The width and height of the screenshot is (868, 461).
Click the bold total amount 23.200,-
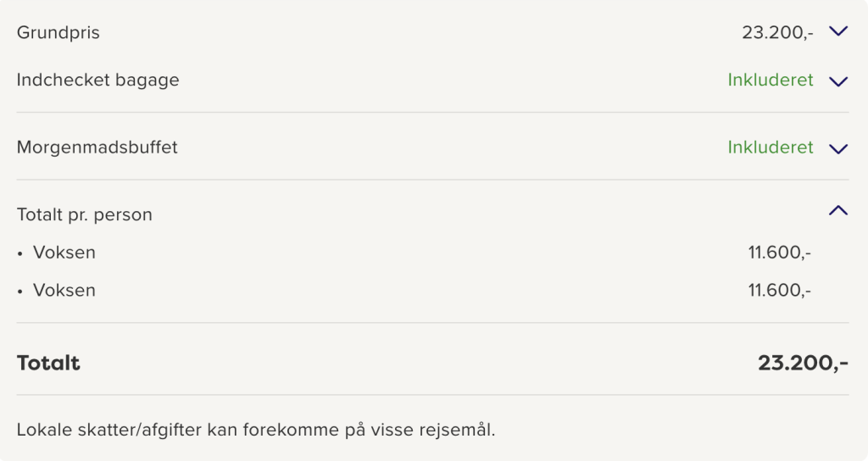(803, 363)
